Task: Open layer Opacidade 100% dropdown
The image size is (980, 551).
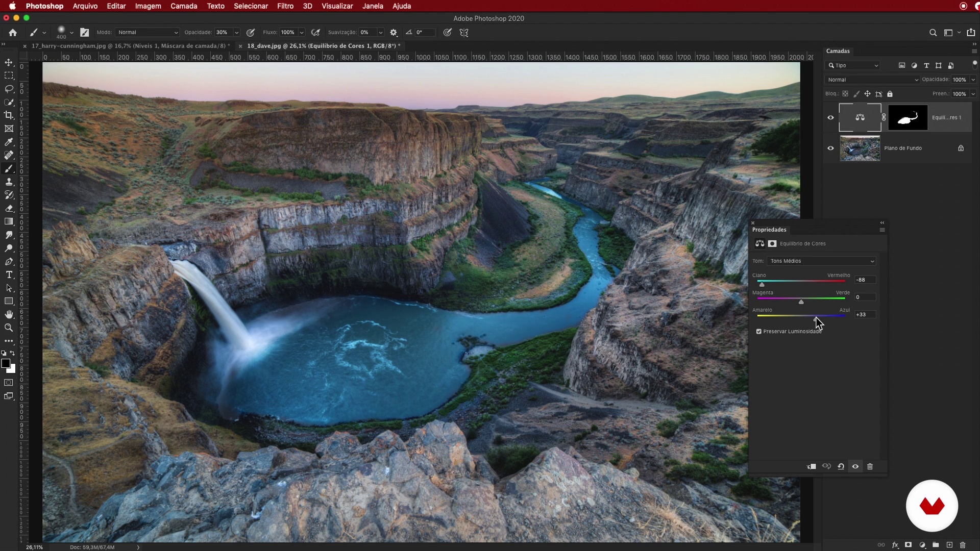Action: click(x=973, y=80)
